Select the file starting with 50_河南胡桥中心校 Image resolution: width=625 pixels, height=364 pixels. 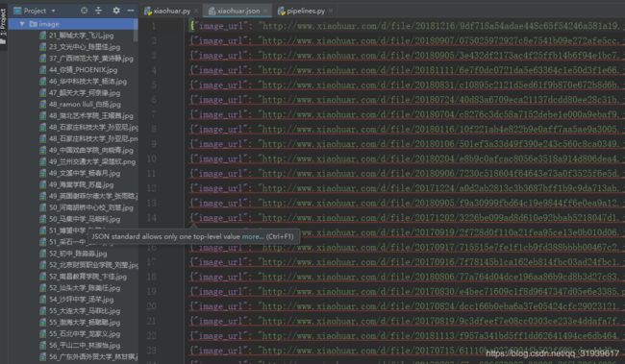91,207
